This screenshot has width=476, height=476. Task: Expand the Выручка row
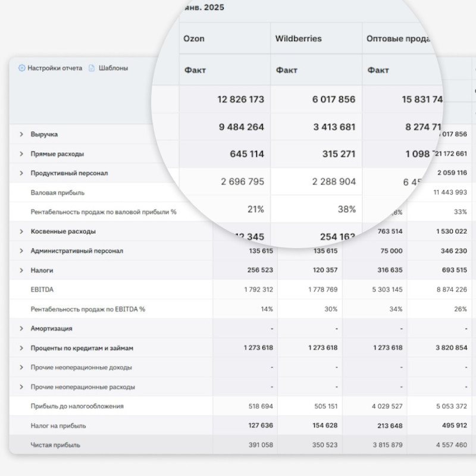[x=21, y=134]
